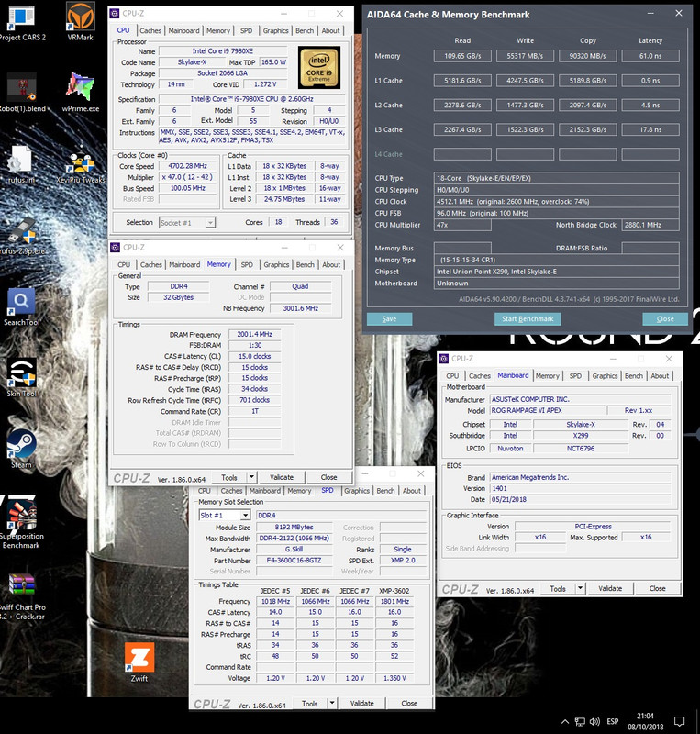Click Tools button in CPU-Z Mainboard window
Viewport: 700px width, 734px height.
click(x=558, y=588)
